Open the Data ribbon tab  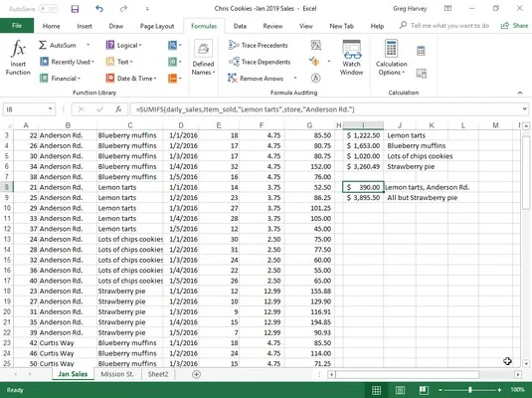coord(240,26)
